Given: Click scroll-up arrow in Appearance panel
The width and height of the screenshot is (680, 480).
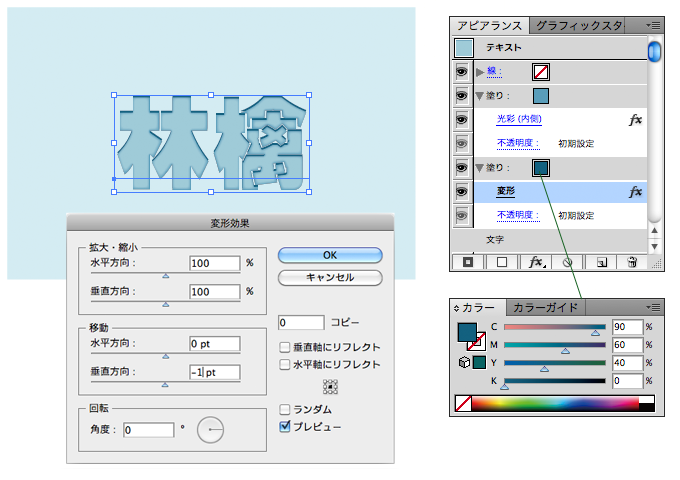Looking at the screenshot, I should (654, 231).
